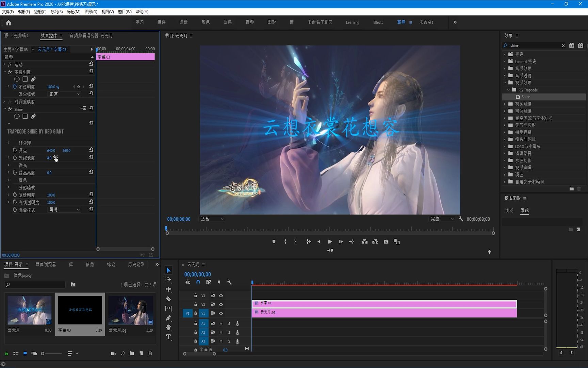588x368 pixels.
Task: Expand the 预设 effects folder
Action: (505, 54)
